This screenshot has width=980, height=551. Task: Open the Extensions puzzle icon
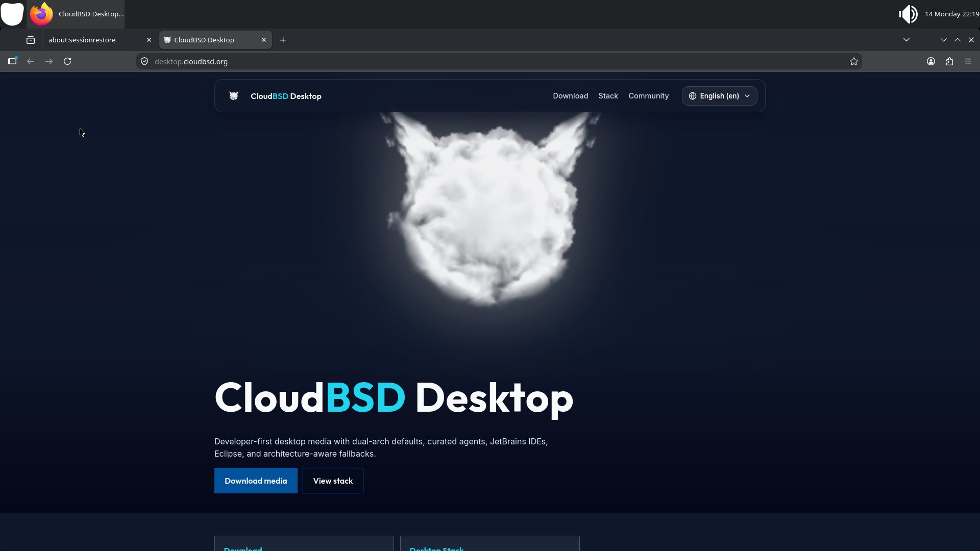tap(949, 61)
